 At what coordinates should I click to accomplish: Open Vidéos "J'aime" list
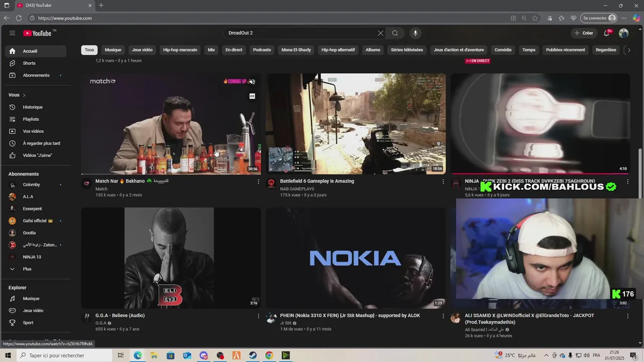pyautogui.click(x=35, y=155)
